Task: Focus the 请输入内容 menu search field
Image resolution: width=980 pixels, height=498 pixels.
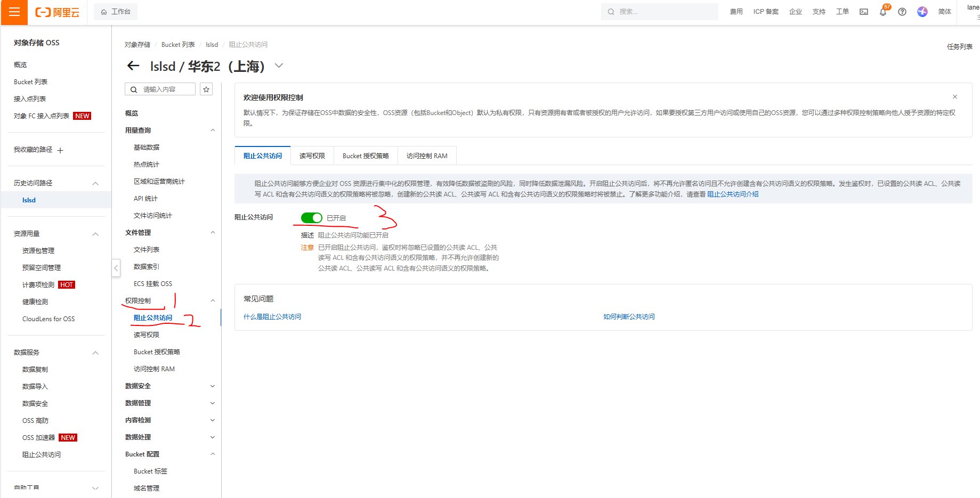Action: point(160,89)
